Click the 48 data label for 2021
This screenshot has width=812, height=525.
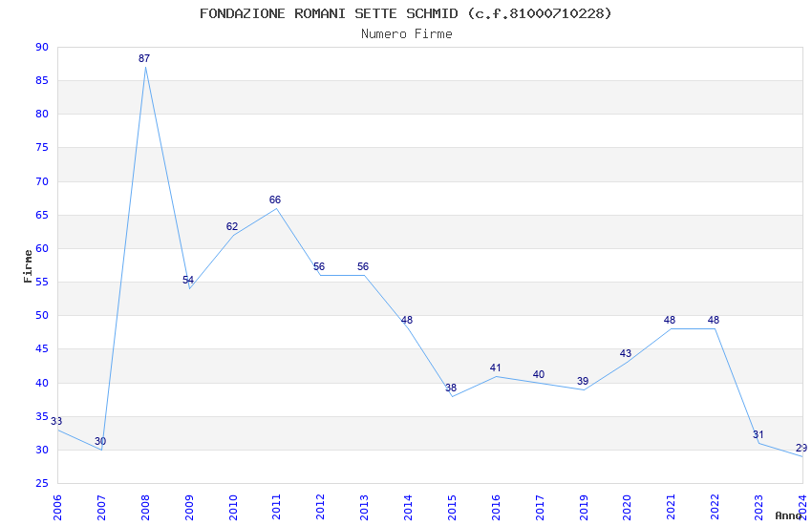[x=670, y=320]
